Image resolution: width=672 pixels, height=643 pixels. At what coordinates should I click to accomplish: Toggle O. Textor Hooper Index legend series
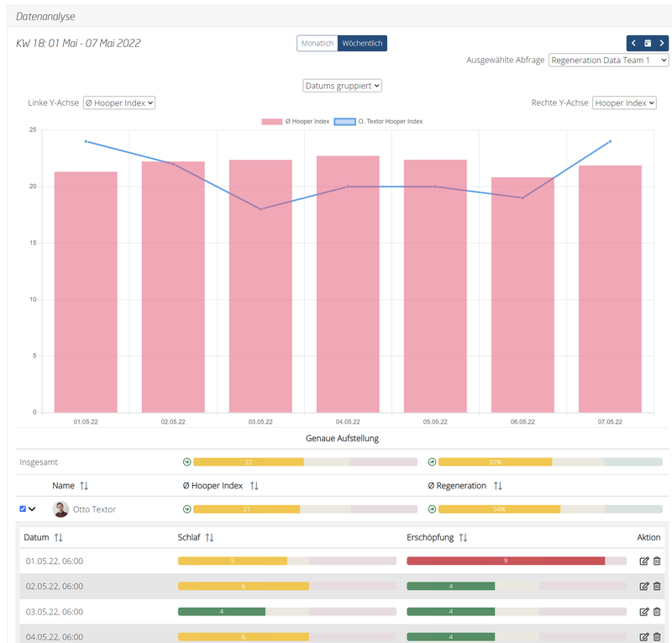click(378, 122)
